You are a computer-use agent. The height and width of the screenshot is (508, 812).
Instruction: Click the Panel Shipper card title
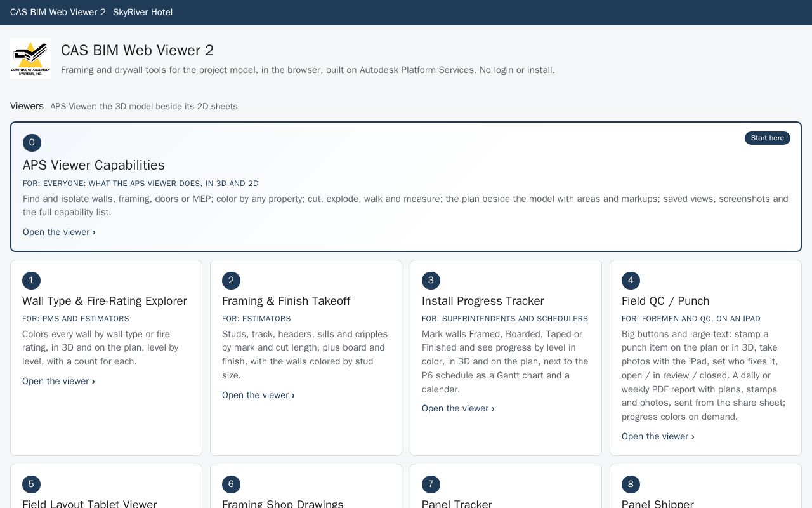657,504
